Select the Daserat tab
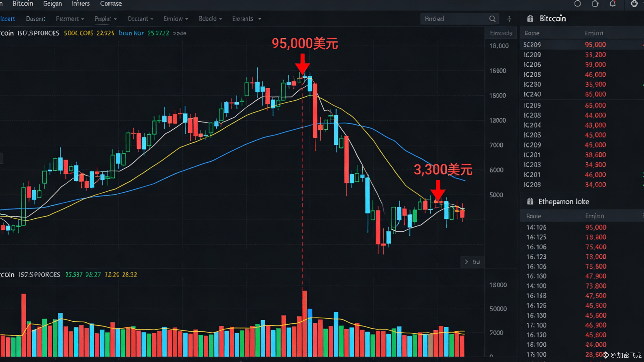 click(x=35, y=19)
